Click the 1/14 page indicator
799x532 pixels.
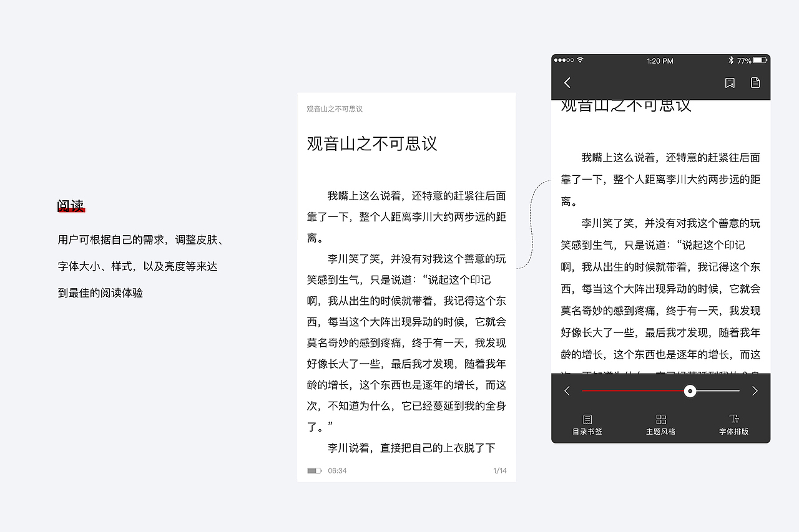pos(500,471)
